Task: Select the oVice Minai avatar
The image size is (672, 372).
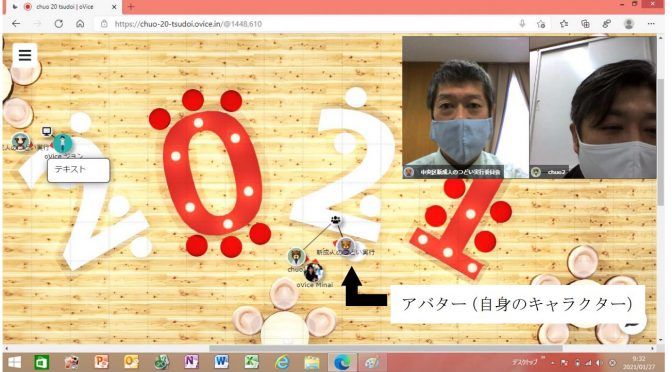Action: (314, 272)
